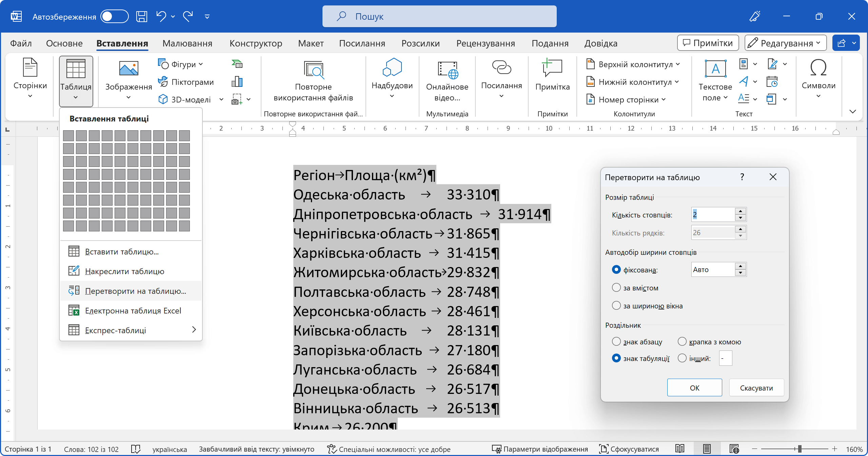Choose 'крапка з комою' separator option
868x456 pixels.
click(x=682, y=342)
